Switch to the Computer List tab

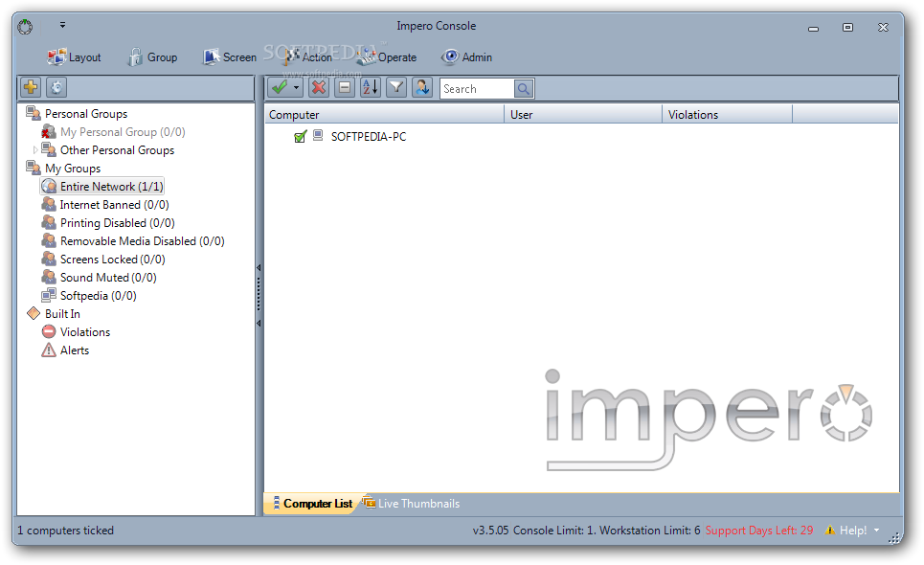[311, 504]
